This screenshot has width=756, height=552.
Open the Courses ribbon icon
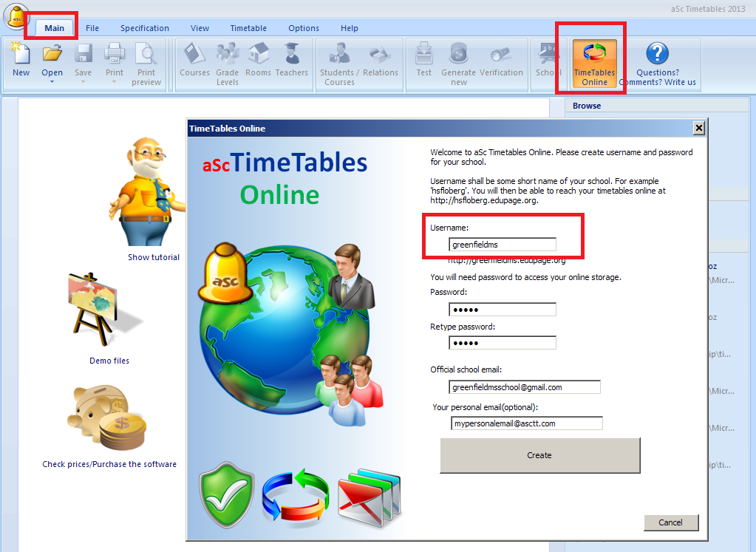194,60
